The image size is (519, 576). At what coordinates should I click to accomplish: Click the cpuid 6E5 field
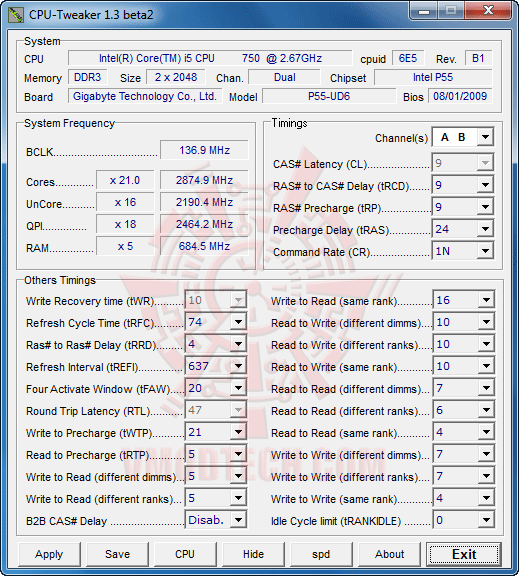(408, 58)
